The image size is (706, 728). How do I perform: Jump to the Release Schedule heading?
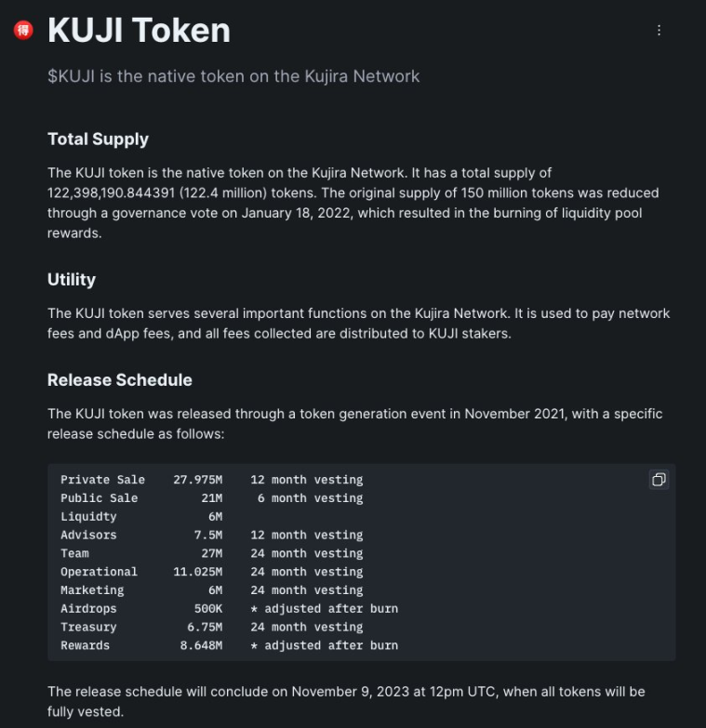[120, 379]
